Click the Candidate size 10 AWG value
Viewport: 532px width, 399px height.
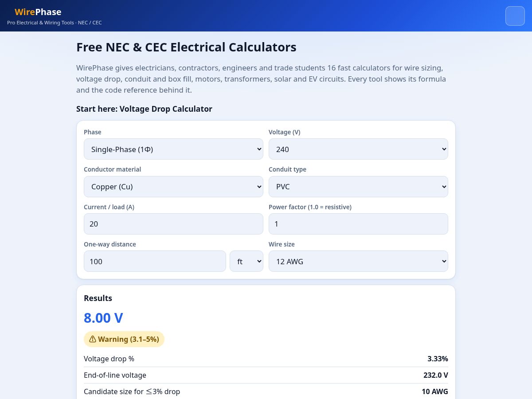point(434,391)
